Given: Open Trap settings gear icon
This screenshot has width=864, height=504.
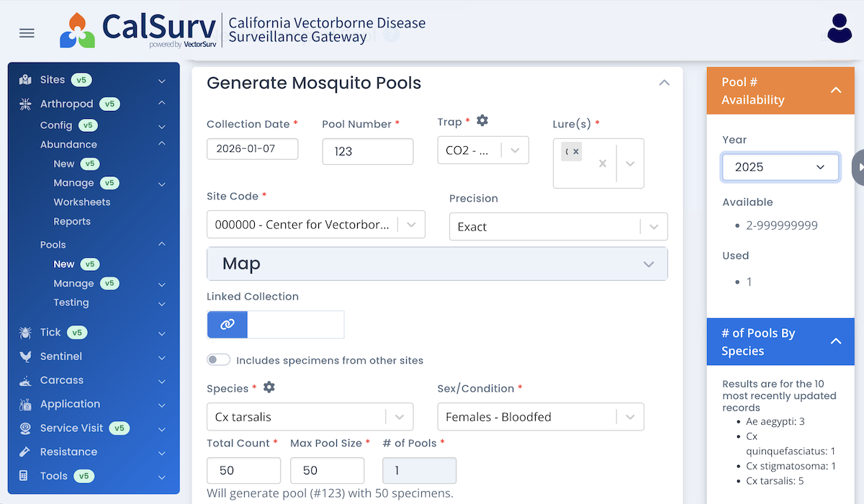Looking at the screenshot, I should 482,121.
